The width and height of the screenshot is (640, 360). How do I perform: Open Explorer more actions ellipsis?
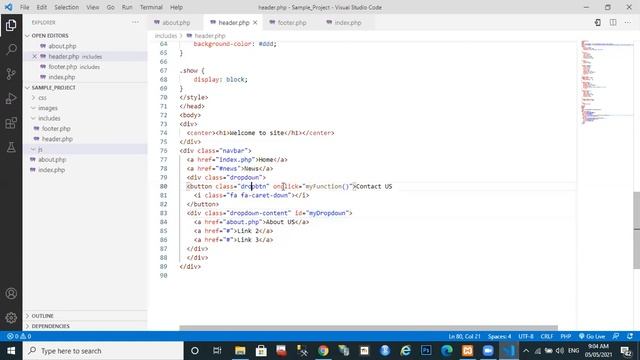click(x=135, y=22)
